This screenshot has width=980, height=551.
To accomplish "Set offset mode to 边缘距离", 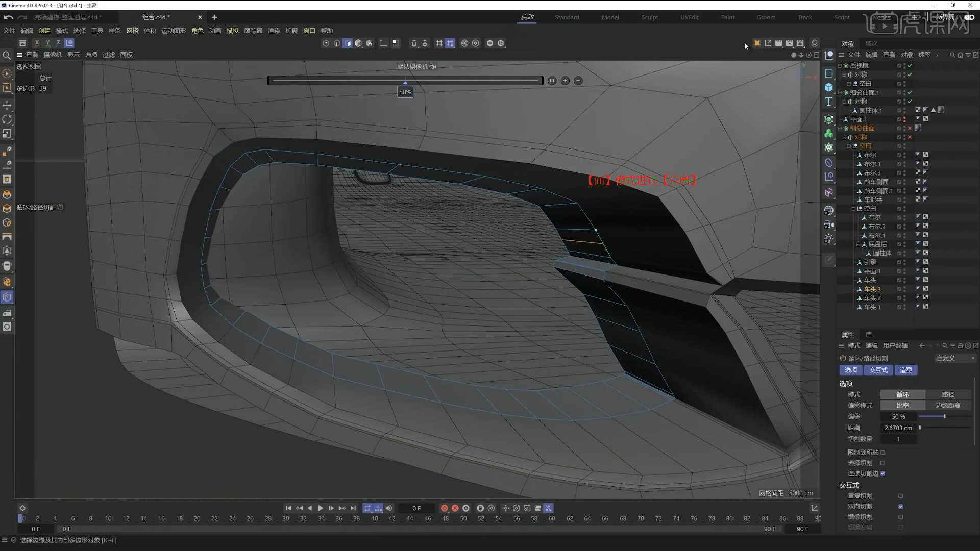I will click(948, 406).
